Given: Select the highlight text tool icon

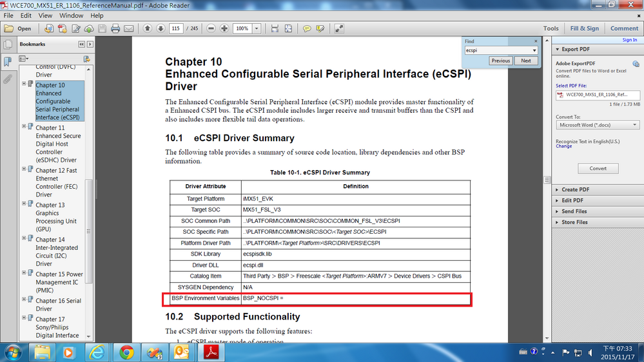Looking at the screenshot, I should [320, 28].
